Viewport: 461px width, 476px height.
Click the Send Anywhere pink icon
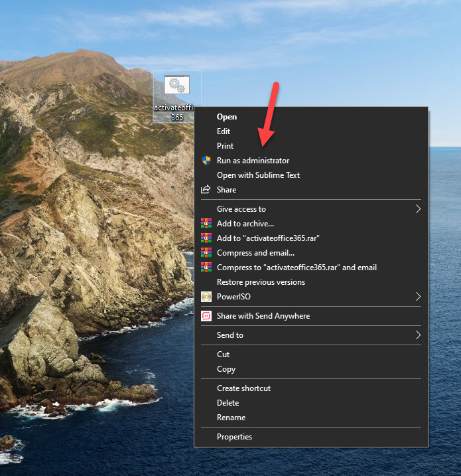pos(206,316)
